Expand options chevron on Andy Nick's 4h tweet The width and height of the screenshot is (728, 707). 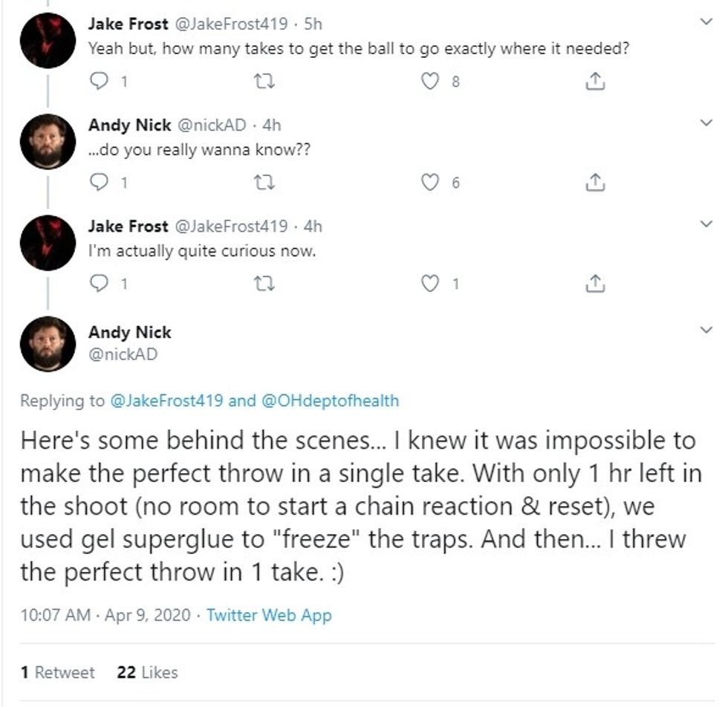[x=706, y=123]
